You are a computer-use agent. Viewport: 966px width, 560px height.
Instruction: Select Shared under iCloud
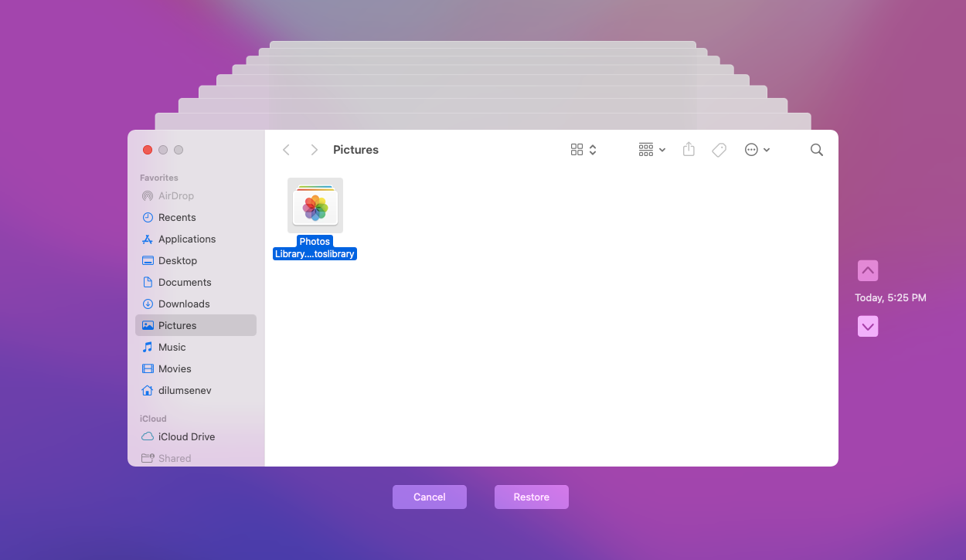pos(173,458)
